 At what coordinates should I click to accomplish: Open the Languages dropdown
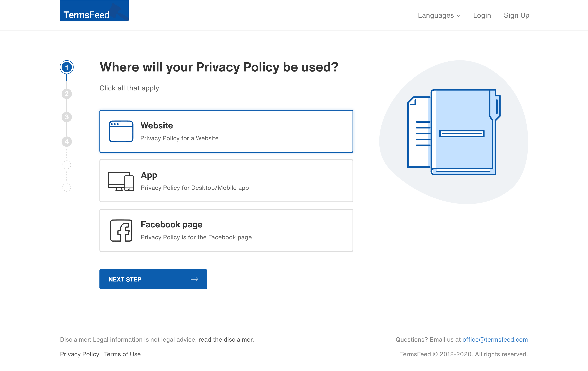point(439,15)
